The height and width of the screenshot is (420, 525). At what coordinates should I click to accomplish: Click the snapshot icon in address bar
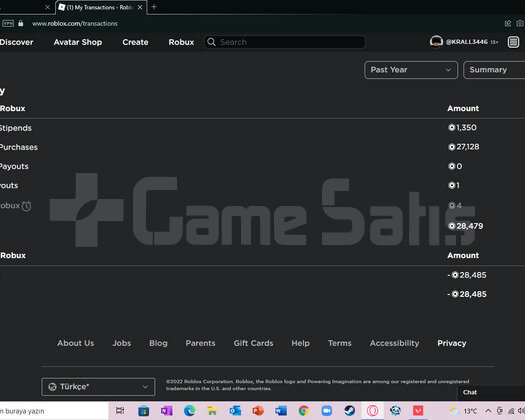[519, 23]
